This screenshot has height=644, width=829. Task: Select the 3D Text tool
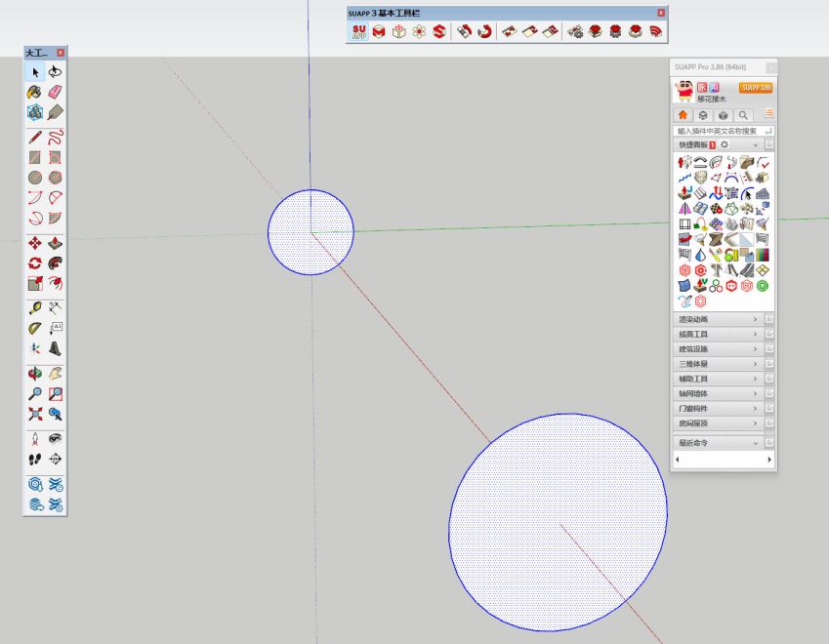[x=55, y=348]
